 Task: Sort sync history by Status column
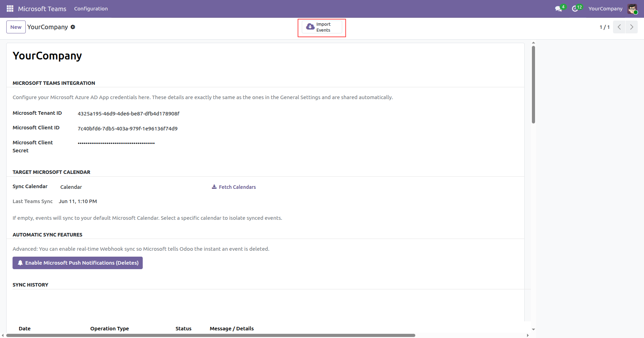(x=183, y=329)
